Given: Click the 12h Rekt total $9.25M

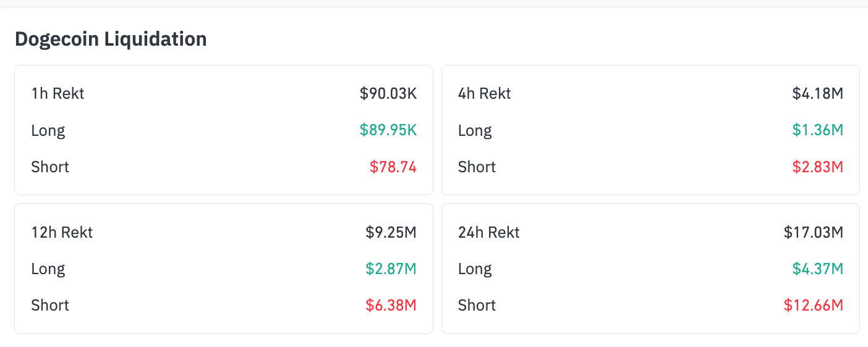Looking at the screenshot, I should 391,233.
